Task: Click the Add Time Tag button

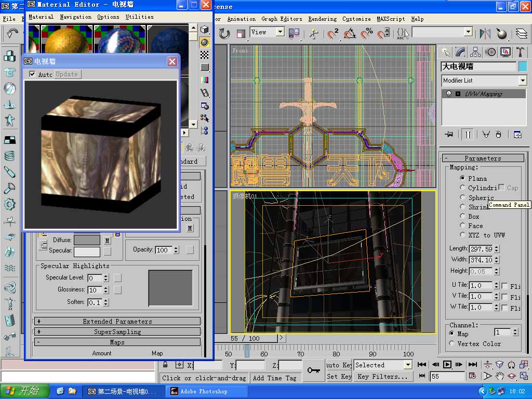Action: 274,378
